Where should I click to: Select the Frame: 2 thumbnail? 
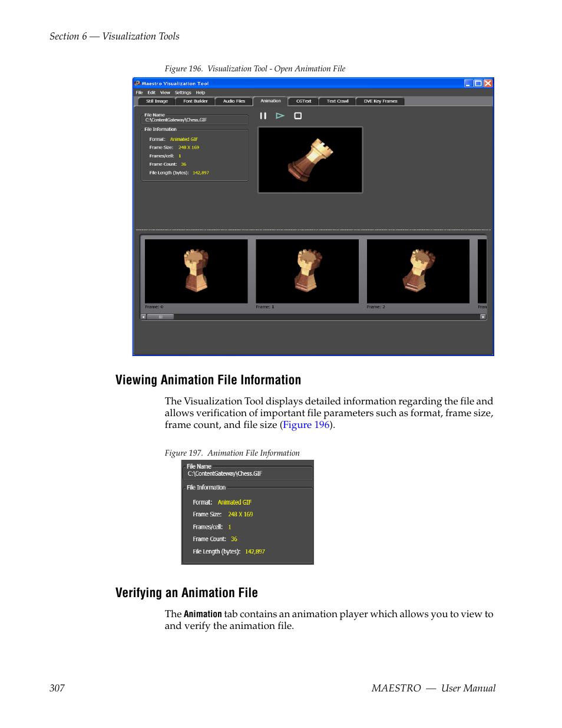pyautogui.click(x=418, y=271)
